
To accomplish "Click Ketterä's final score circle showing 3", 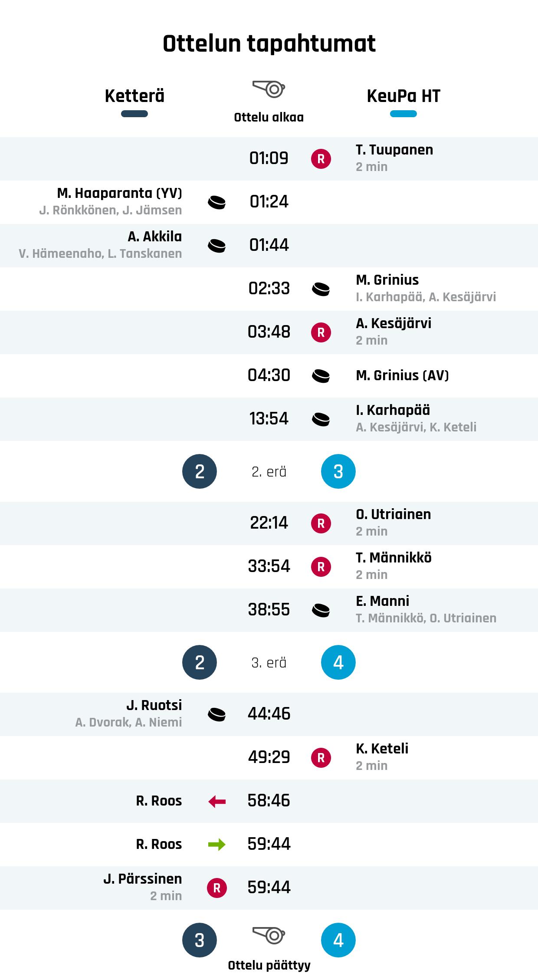I will 200,940.
